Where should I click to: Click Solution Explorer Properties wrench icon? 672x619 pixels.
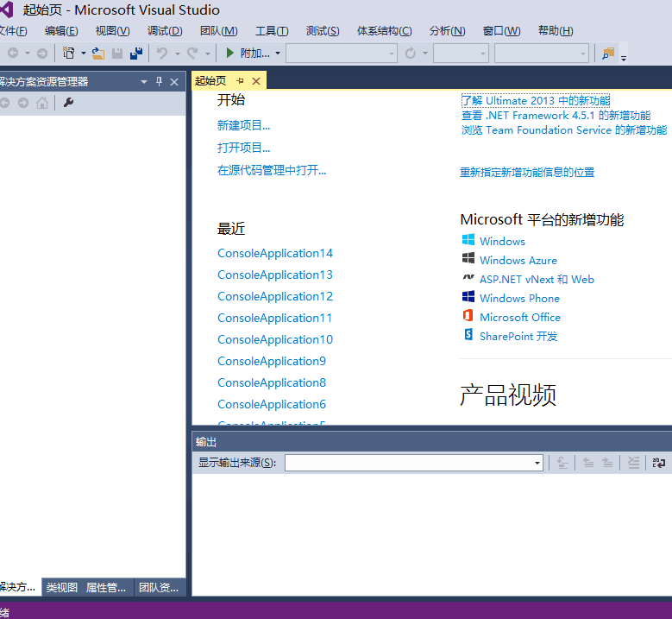pyautogui.click(x=68, y=103)
